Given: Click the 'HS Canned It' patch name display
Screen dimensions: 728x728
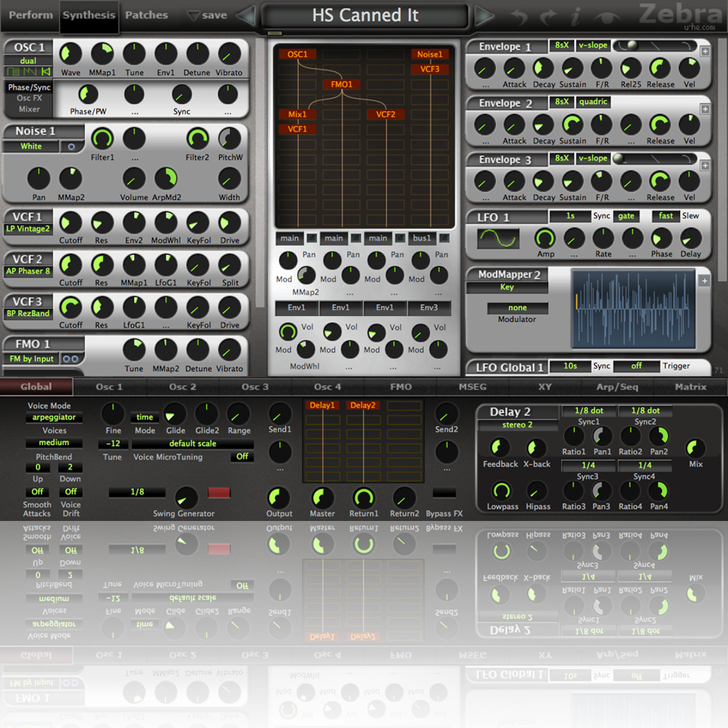Looking at the screenshot, I should pos(365,16).
